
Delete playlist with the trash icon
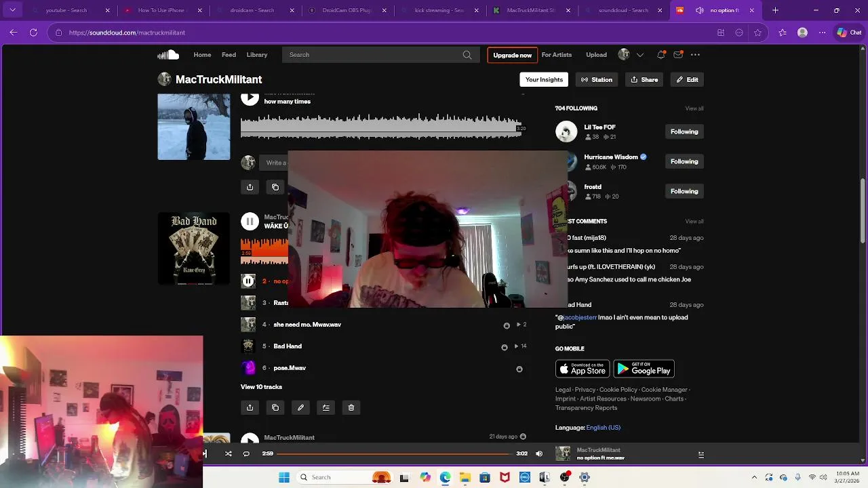(x=351, y=407)
